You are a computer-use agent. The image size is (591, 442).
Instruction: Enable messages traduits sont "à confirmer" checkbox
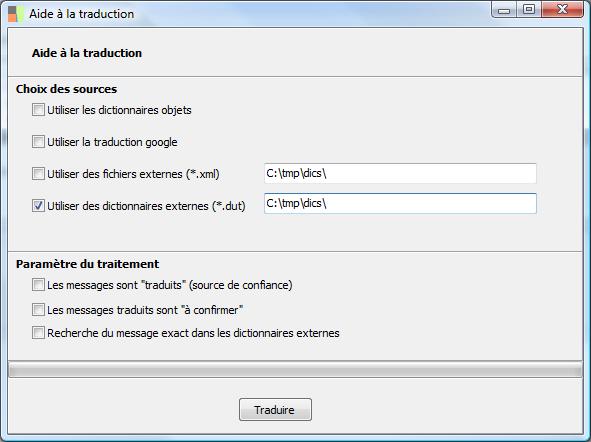pyautogui.click(x=38, y=309)
